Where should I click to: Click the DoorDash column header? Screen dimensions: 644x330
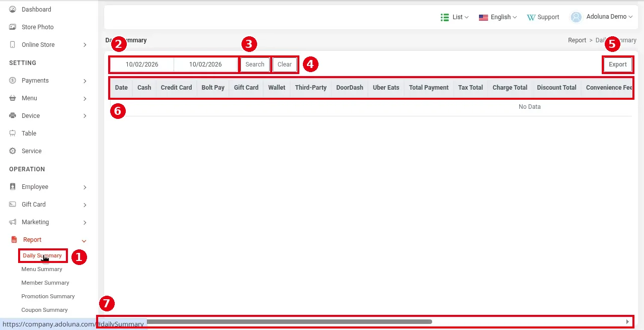[350, 88]
